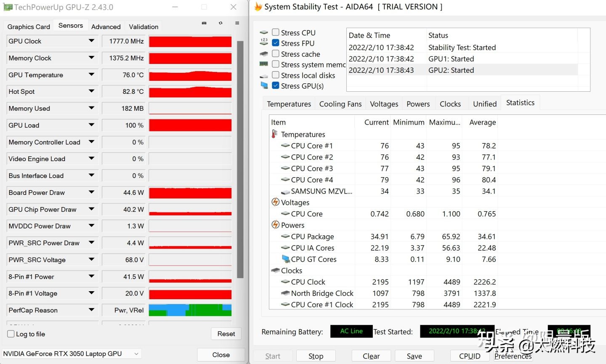Enable Stress local disks checkbox
This screenshot has width=606, height=364.
[276, 74]
